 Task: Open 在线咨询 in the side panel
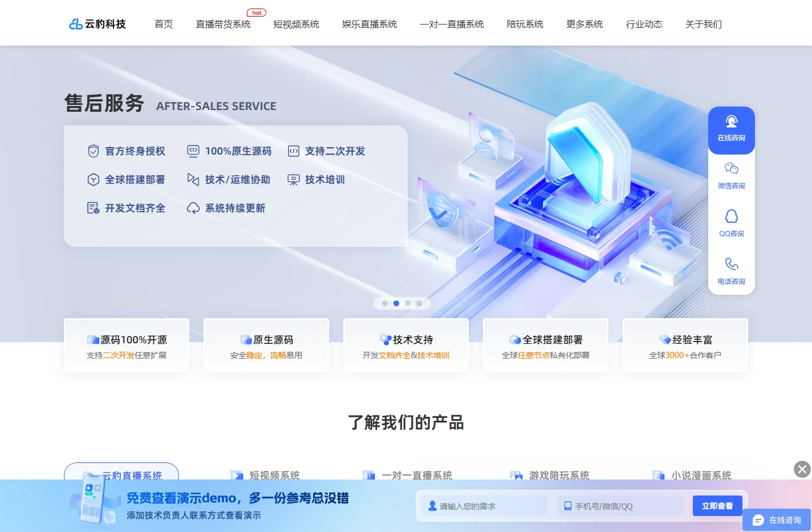[732, 130]
